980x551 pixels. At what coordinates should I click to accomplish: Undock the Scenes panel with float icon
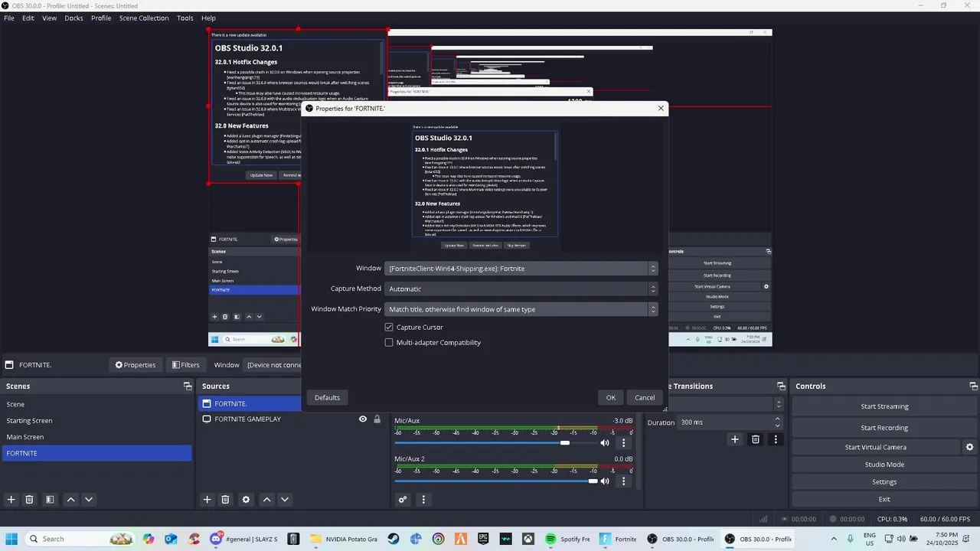pyautogui.click(x=187, y=386)
